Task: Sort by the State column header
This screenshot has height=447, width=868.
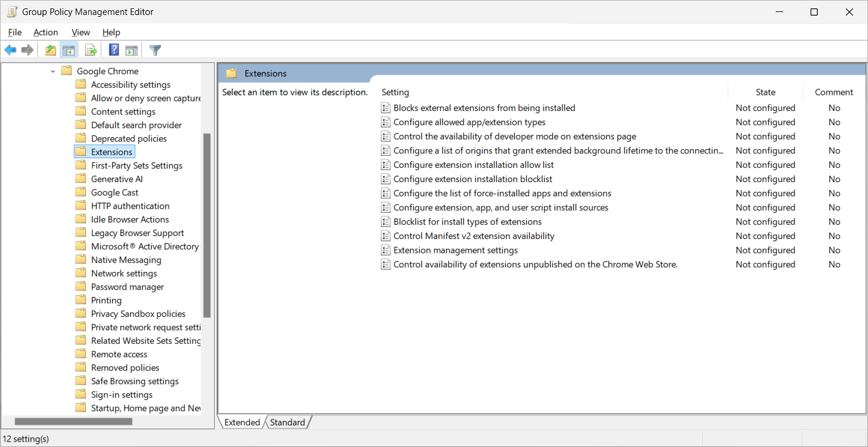Action: coord(766,92)
